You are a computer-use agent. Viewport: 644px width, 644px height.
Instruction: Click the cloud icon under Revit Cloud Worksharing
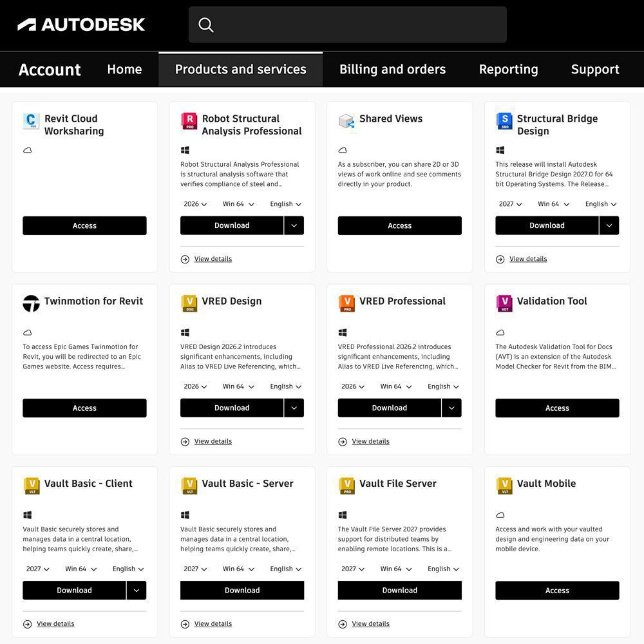tap(28, 150)
